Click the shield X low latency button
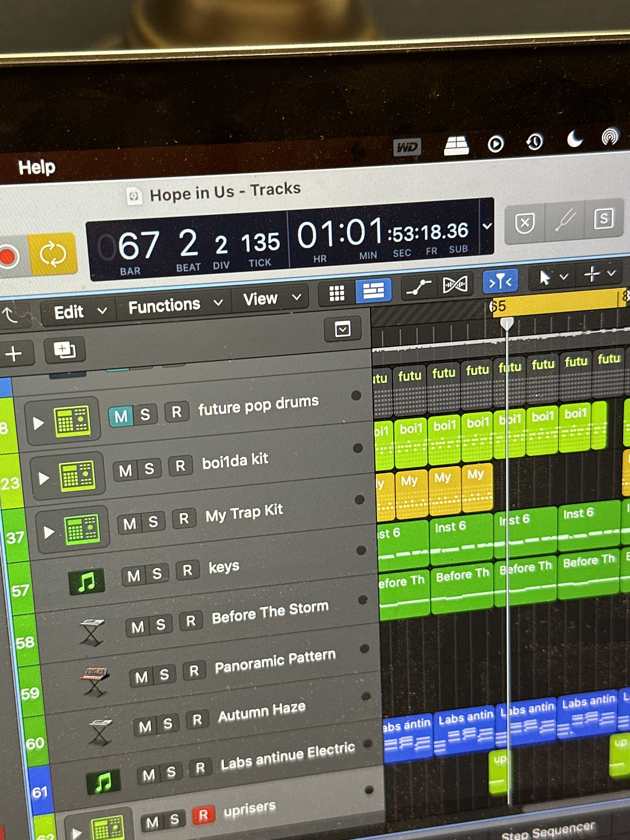 (x=524, y=223)
